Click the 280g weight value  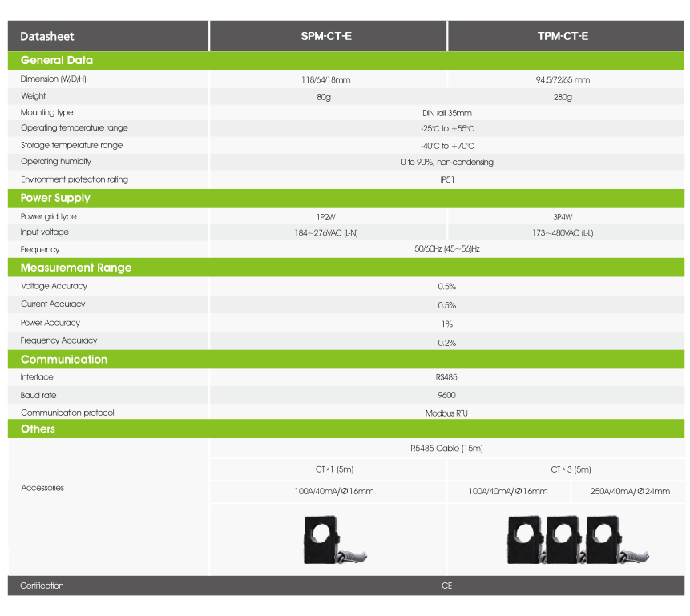(563, 97)
